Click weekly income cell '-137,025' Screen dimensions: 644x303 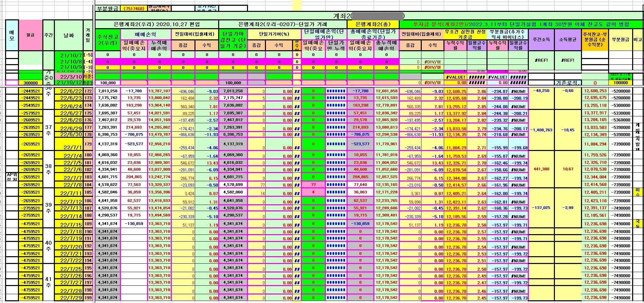tap(541, 208)
